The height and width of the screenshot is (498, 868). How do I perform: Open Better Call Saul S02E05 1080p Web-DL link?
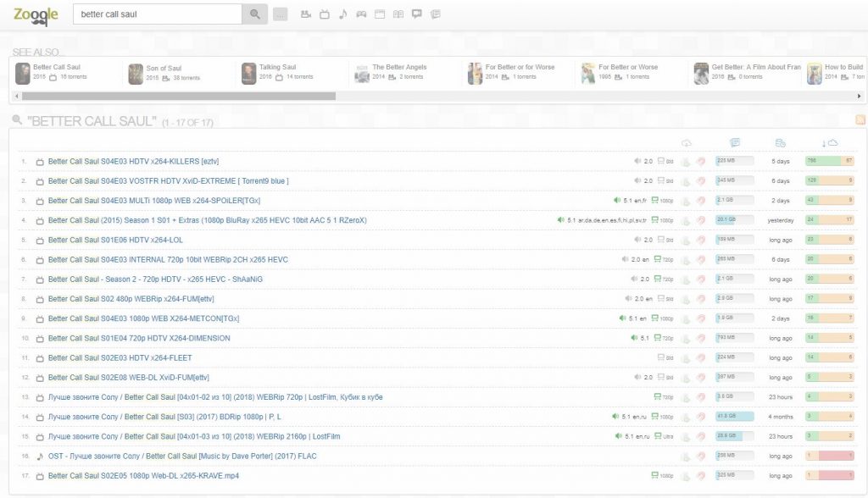pos(143,476)
